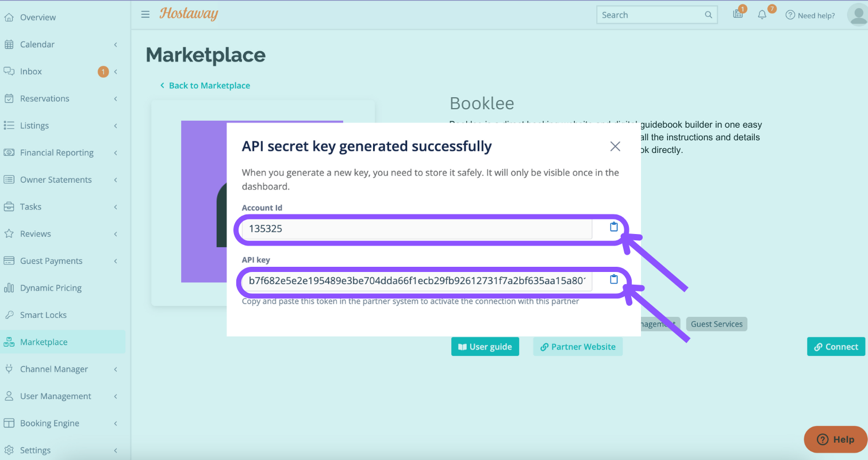Expand the Booking Engine chevron

116,423
